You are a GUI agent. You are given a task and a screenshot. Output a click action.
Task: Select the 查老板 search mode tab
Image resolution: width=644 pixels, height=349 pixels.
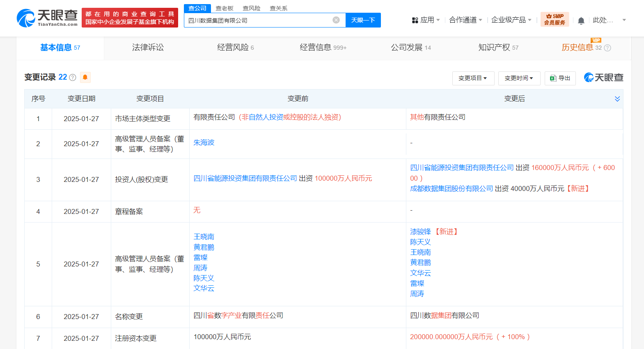[x=225, y=8]
